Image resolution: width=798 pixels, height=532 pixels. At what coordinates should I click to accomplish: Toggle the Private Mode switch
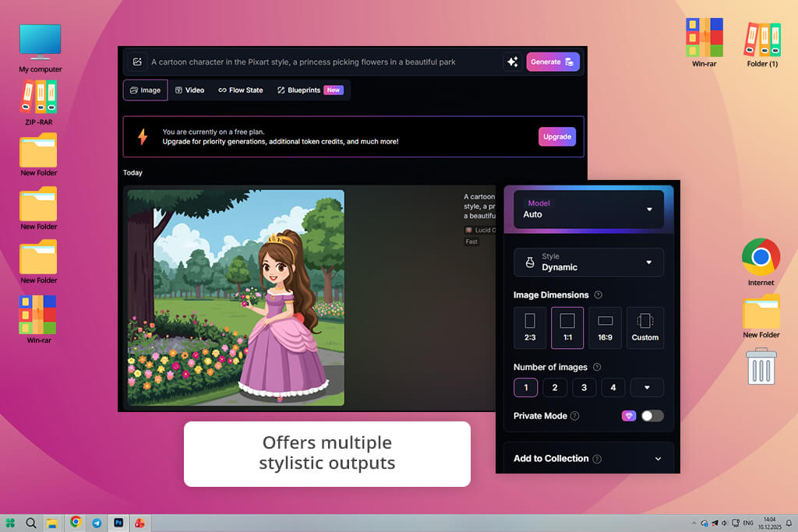pos(652,416)
